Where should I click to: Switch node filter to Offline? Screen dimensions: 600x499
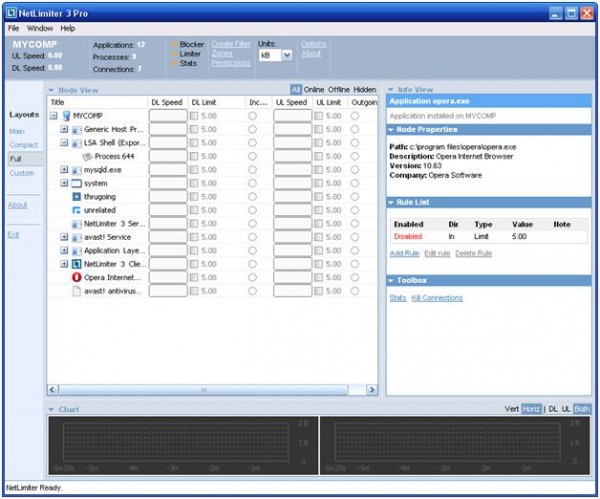click(x=339, y=90)
